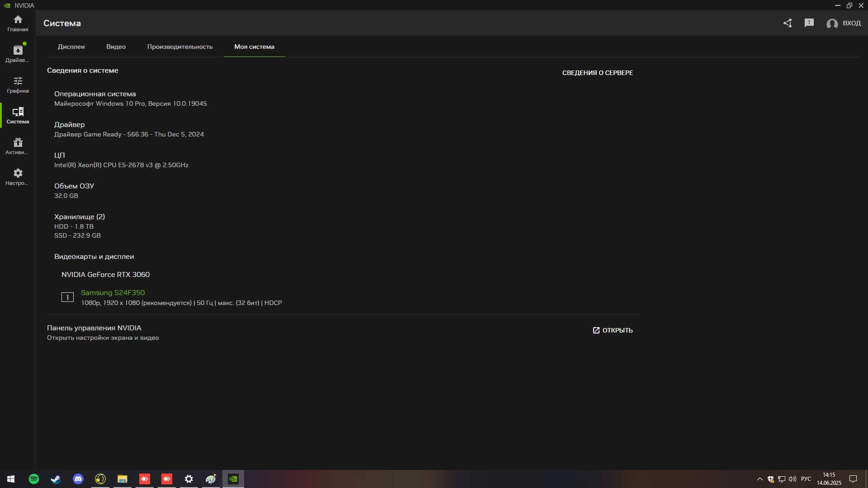The image size is (868, 488).
Task: Open the Графика settings section
Action: [18, 85]
